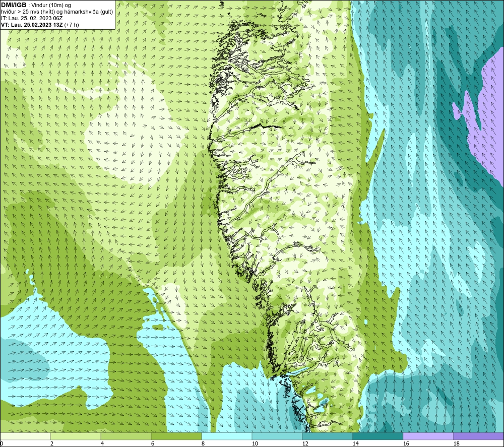Select the 2–4 m/s light green legend swatch
Image resolution: width=504 pixels, height=447 pixels.
tap(76, 436)
